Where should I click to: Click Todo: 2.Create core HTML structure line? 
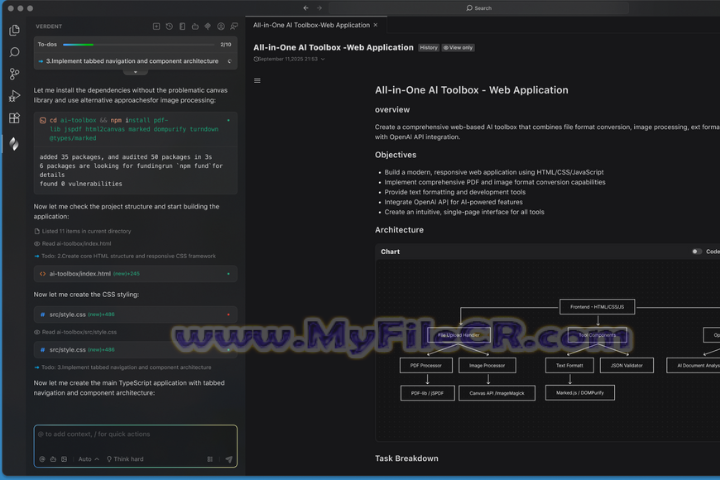(125, 256)
